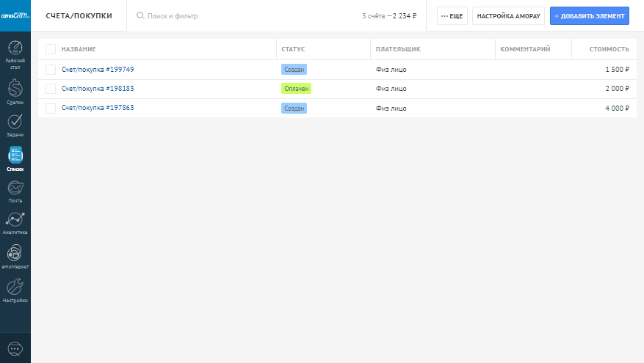The height and width of the screenshot is (363, 644).
Task: Open the Сделки deals icon
Action: [15, 89]
